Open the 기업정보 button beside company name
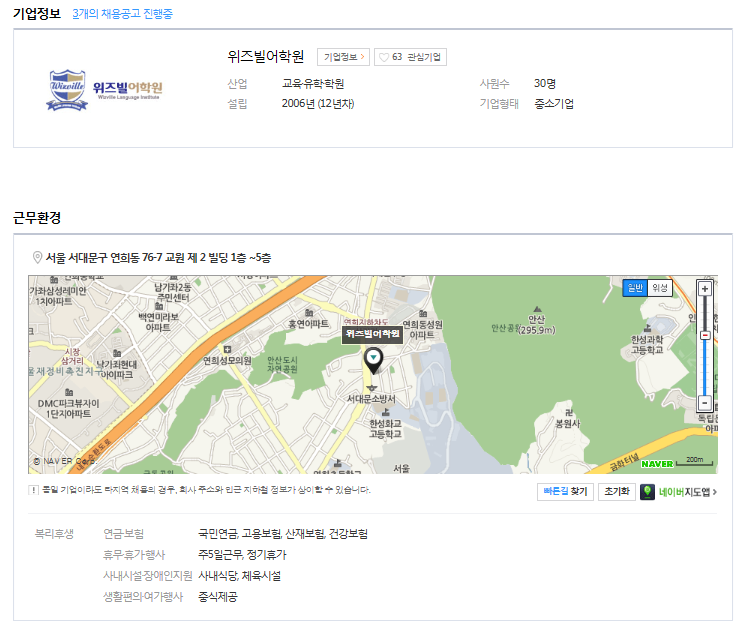This screenshot has width=736, height=631. pos(344,57)
